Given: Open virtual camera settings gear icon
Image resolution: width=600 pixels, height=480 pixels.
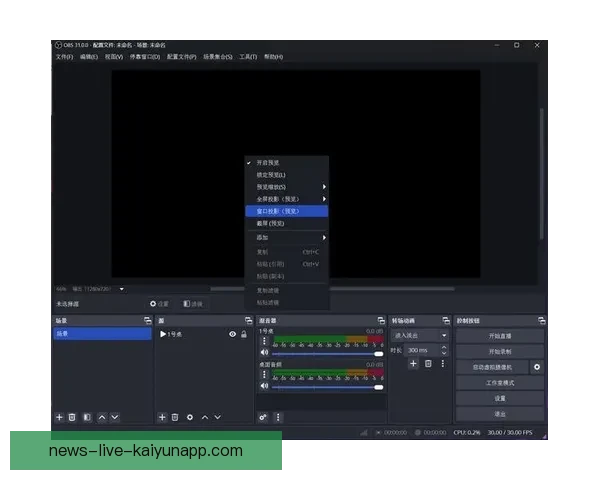Looking at the screenshot, I should [537, 367].
